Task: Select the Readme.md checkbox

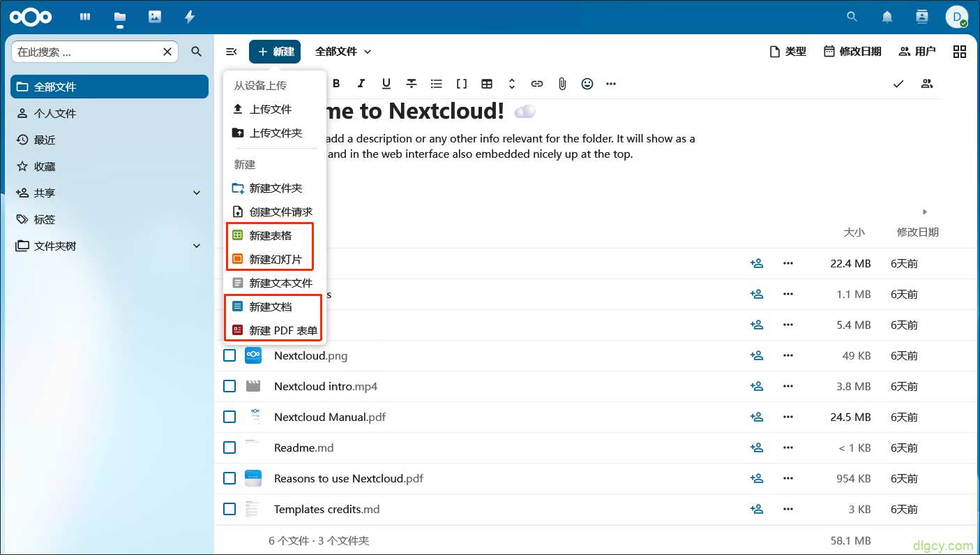Action: [x=229, y=447]
